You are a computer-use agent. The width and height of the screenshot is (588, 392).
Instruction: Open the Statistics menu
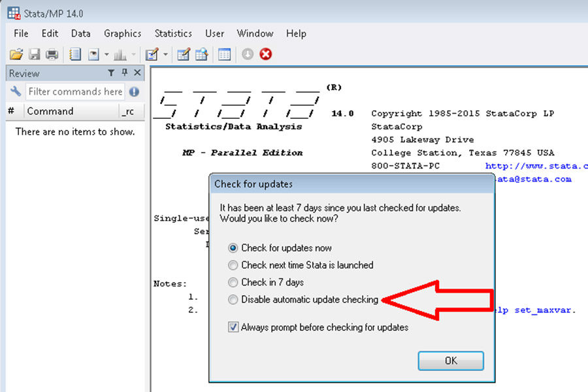pyautogui.click(x=173, y=33)
